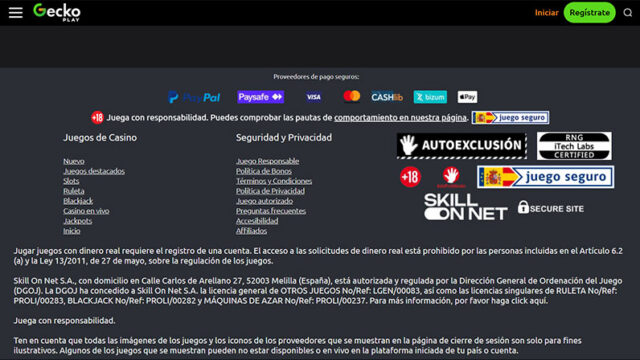The image size is (640, 360).
Task: Click the green Regístrate button
Action: 589,13
